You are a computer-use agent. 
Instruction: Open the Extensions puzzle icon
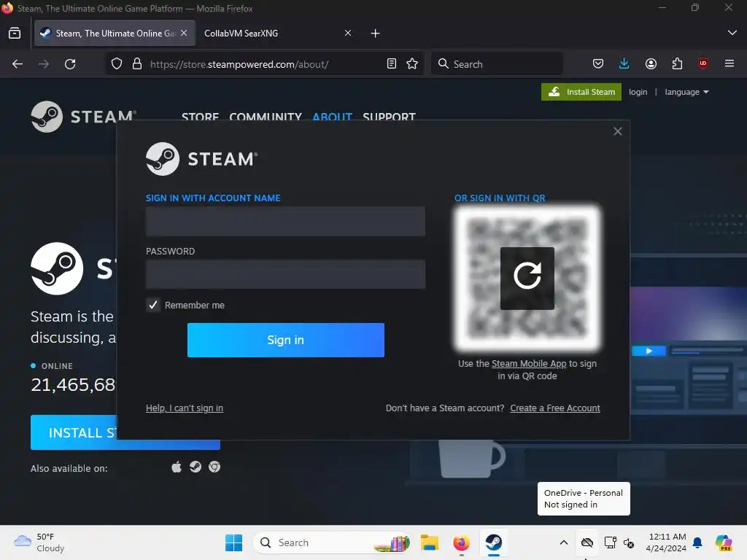(x=677, y=64)
